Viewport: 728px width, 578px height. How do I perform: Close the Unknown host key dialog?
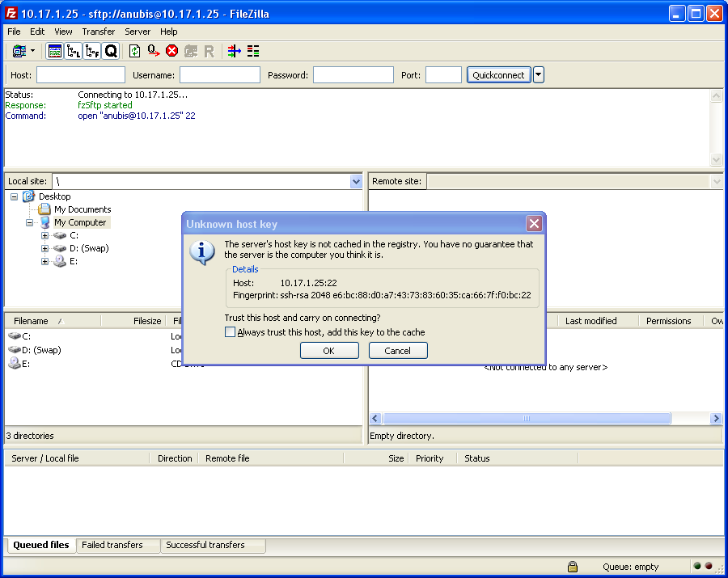point(534,224)
